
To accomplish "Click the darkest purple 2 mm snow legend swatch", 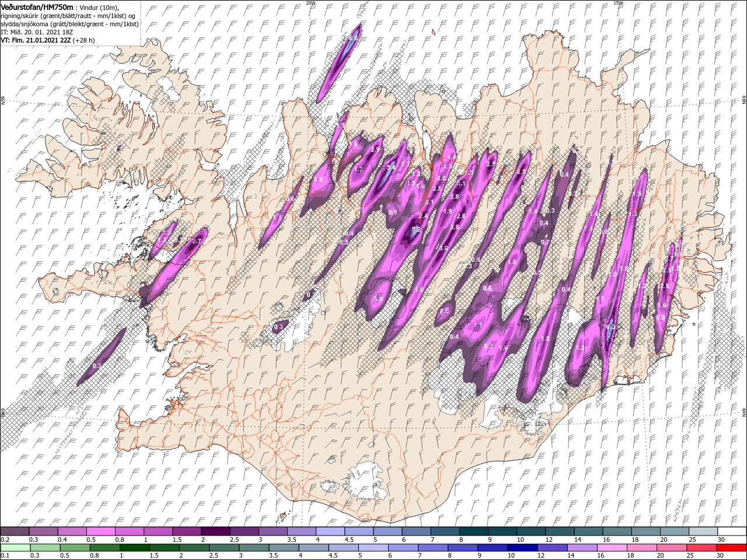I will (215, 531).
